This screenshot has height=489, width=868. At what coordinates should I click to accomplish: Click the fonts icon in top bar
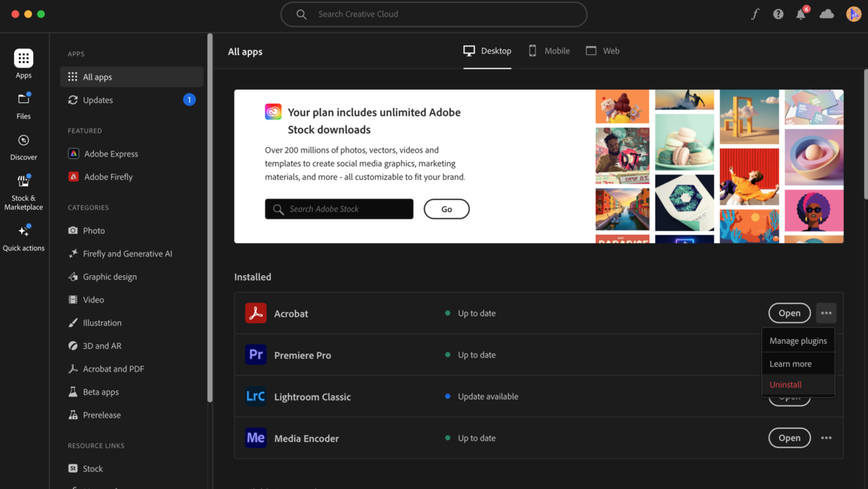pos(754,14)
